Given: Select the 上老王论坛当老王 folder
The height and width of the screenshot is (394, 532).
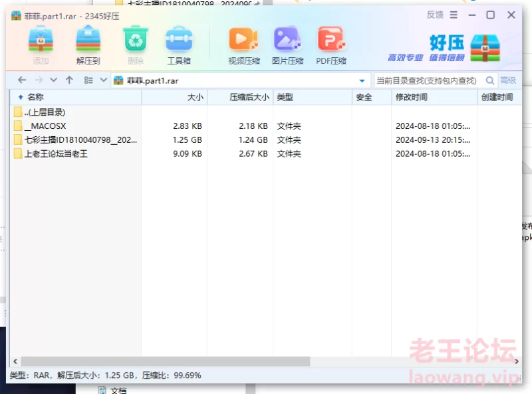Looking at the screenshot, I should click(x=265, y=153).
